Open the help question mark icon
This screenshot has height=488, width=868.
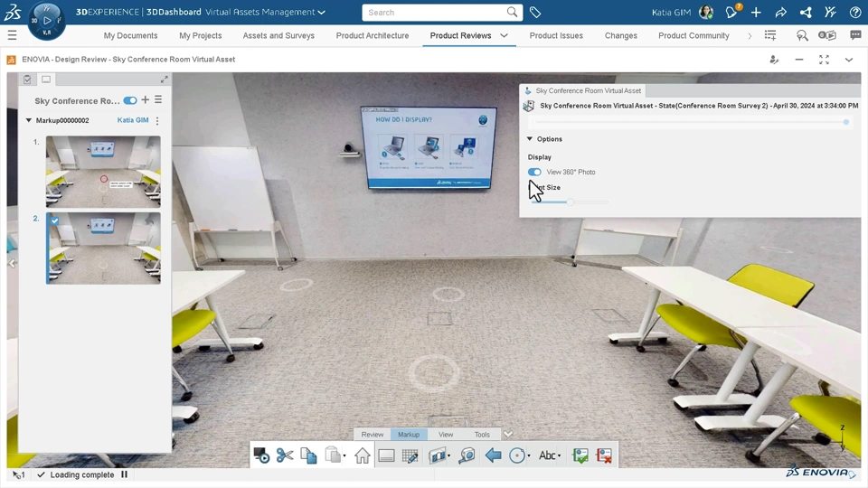point(855,12)
